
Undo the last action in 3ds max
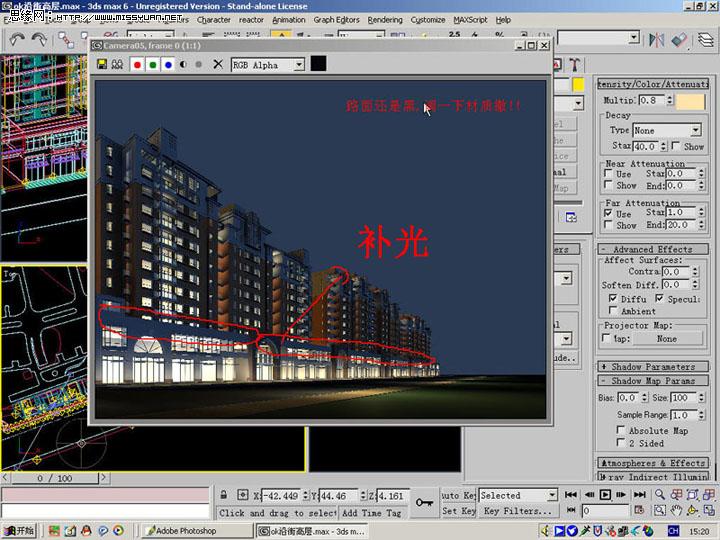(x=17, y=39)
